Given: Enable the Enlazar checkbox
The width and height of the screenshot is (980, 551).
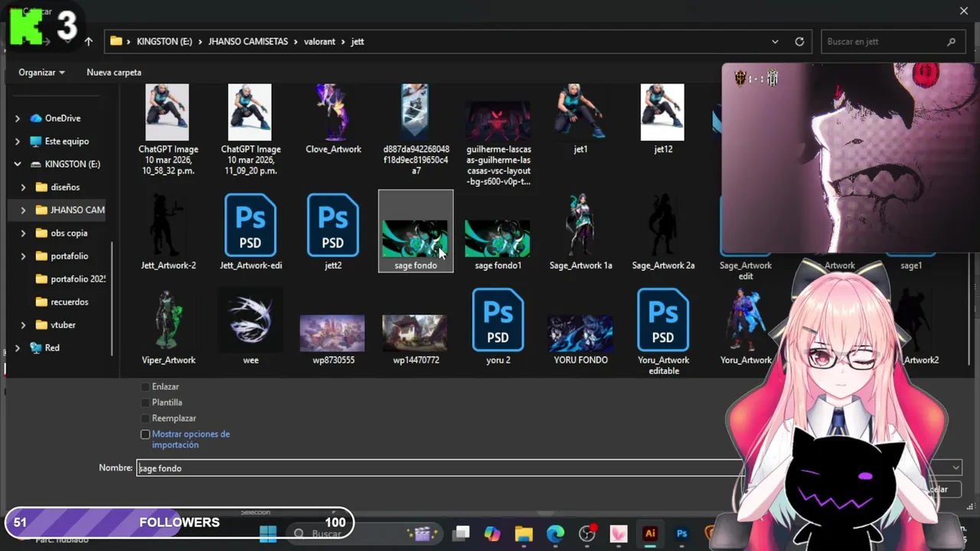Looking at the screenshot, I should pyautogui.click(x=145, y=386).
